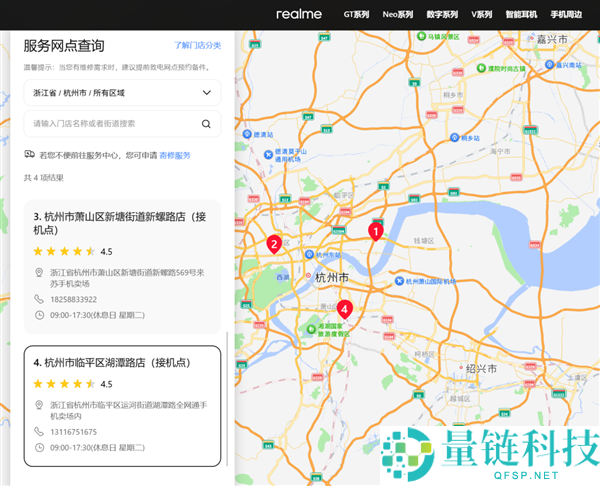Click the 嘉兴市 city label on map
Viewport: 600px width, 486px height.
(552, 39)
